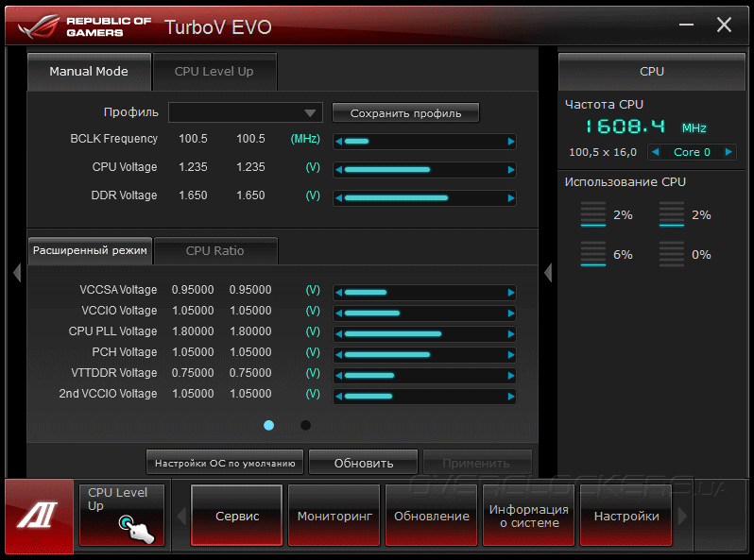This screenshot has width=754, height=560.
Task: Decrease VCCIO Voltage with left arrow
Action: pyautogui.click(x=339, y=313)
